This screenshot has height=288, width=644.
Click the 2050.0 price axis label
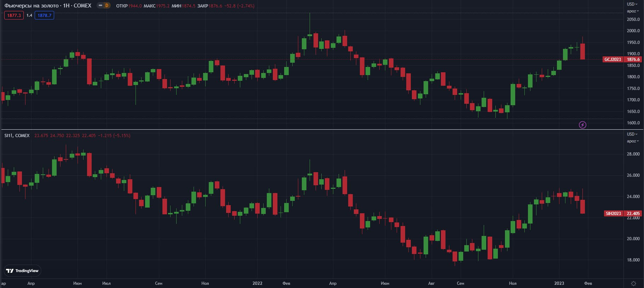[633, 19]
